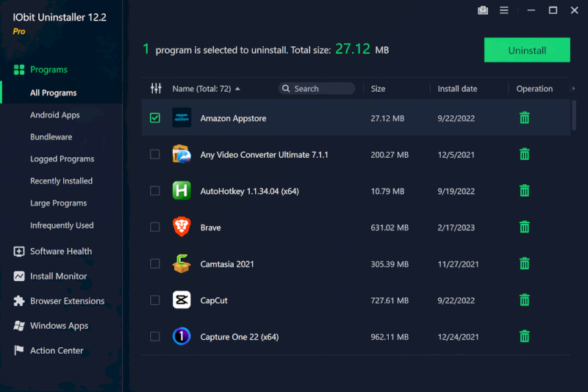Click the Camtasia 2021 app icon

182,264
